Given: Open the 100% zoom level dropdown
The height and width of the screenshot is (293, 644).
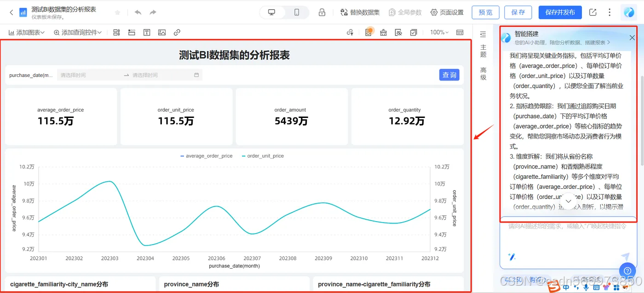Looking at the screenshot, I should pyautogui.click(x=439, y=32).
